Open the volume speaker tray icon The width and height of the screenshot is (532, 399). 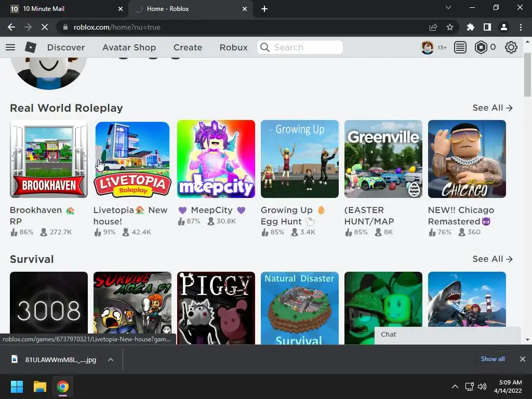point(482,387)
